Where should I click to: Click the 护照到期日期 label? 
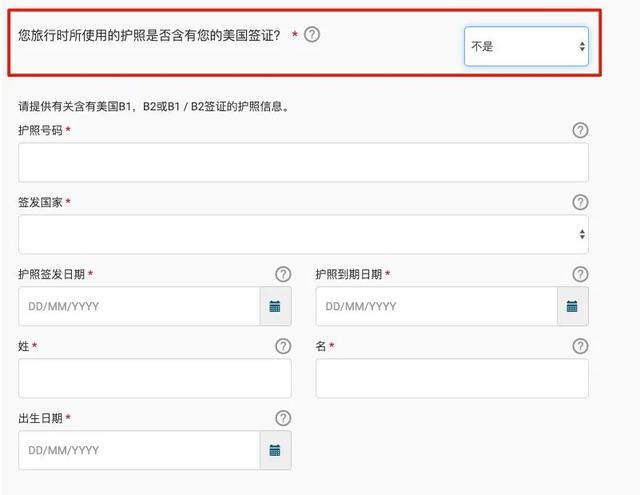(x=349, y=274)
